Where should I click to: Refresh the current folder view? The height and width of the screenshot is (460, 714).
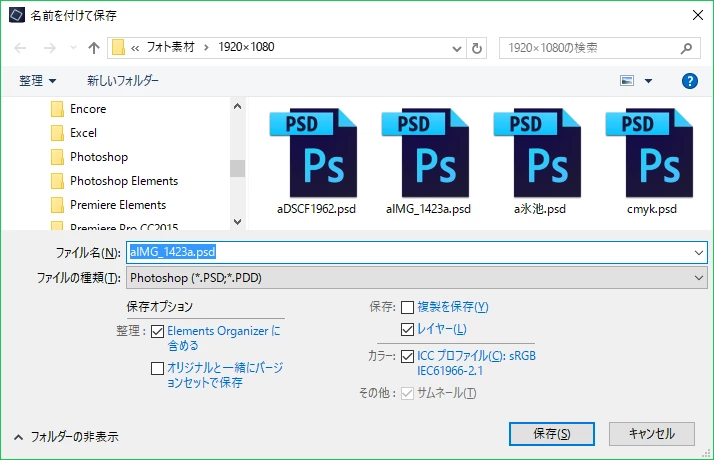[x=476, y=48]
